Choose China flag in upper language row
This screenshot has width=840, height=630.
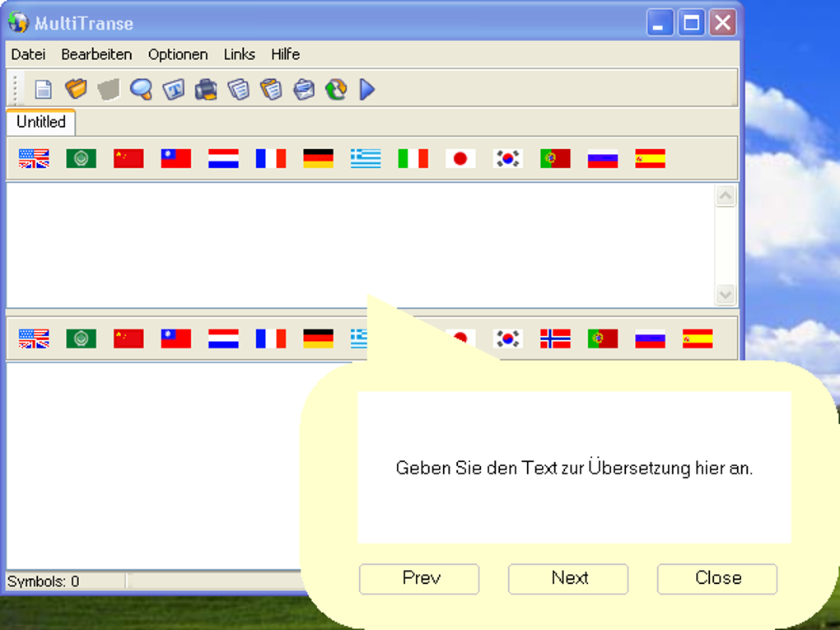coord(128,159)
